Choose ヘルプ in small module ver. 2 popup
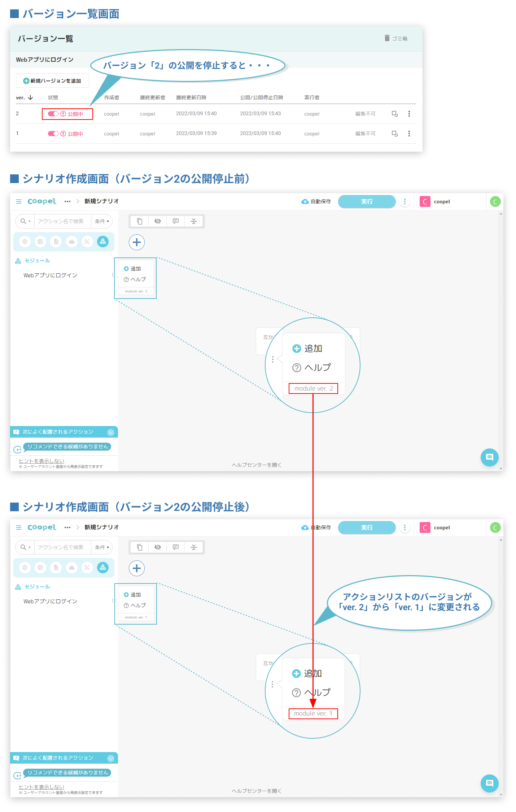 coord(135,279)
